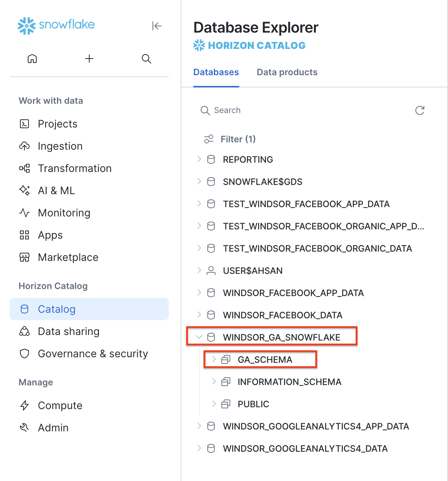Open Apps section
Image resolution: width=448 pixels, height=481 pixels.
[89, 235]
